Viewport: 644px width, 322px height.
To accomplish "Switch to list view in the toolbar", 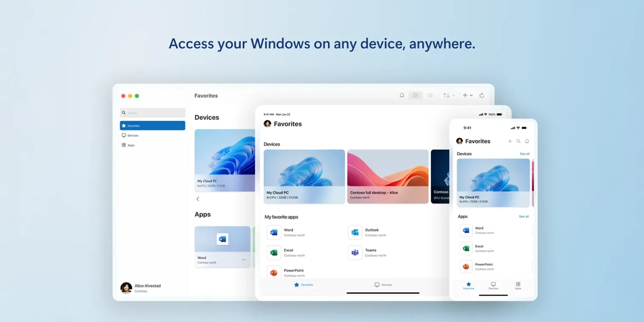I will coord(430,95).
